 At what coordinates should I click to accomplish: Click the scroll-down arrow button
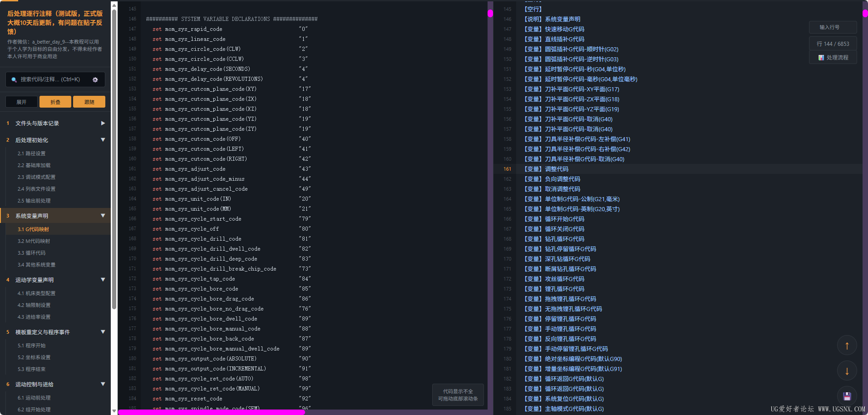pos(847,371)
